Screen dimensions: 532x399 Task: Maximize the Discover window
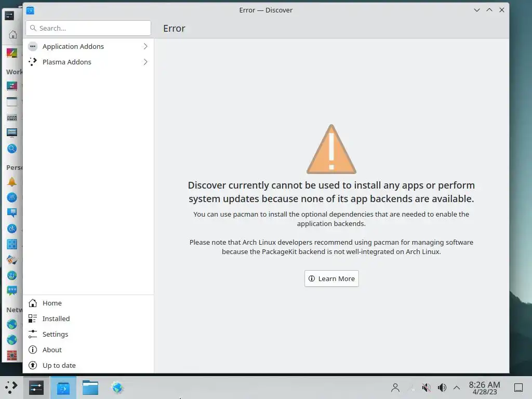[x=489, y=10]
